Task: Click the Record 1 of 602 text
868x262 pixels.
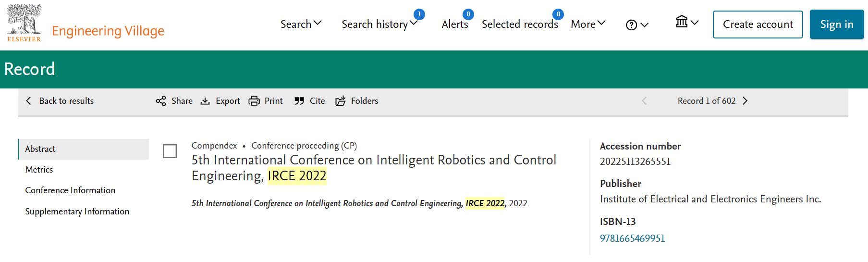Action: [x=707, y=101]
